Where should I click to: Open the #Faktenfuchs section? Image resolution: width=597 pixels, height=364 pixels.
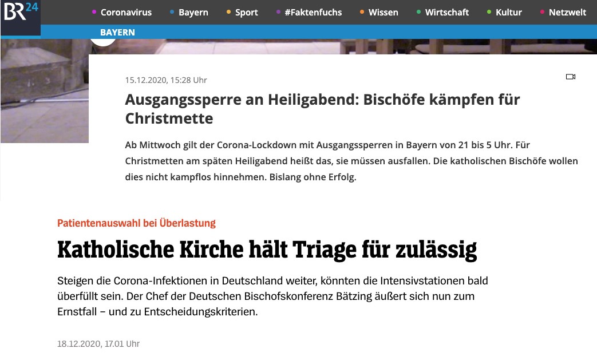(x=313, y=13)
